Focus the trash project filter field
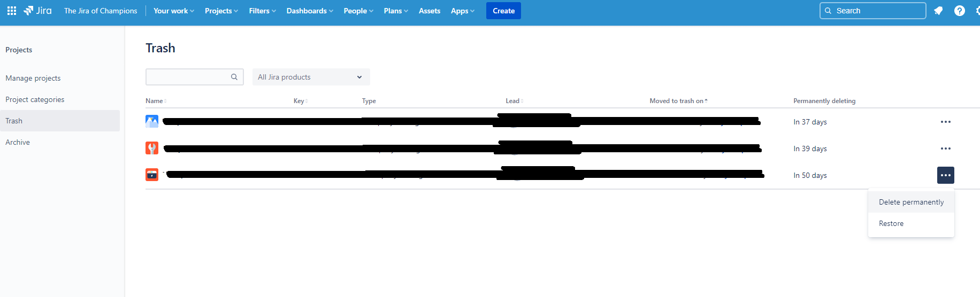Image resolution: width=980 pixels, height=297 pixels. pos(194,77)
